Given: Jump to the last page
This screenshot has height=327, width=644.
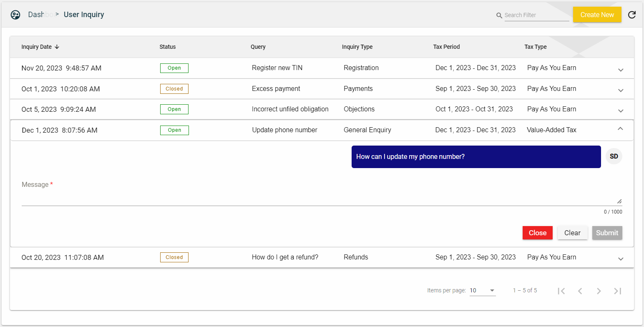Looking at the screenshot, I should coord(618,291).
